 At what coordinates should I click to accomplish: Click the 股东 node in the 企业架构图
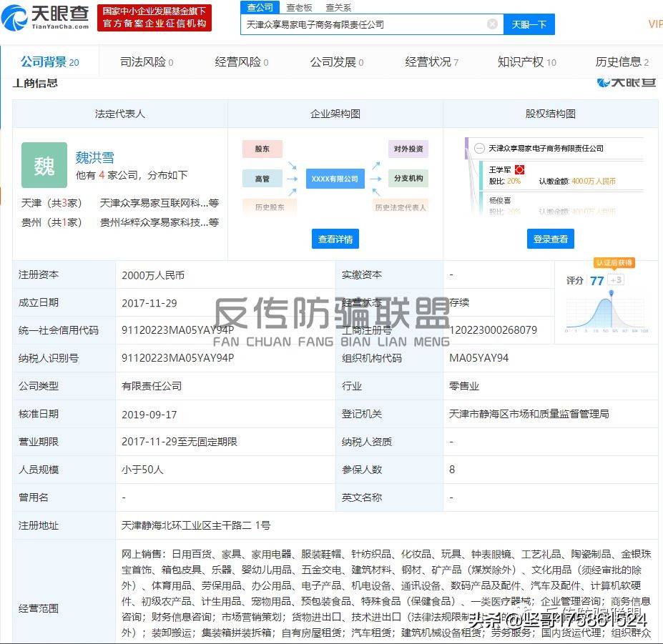(x=262, y=149)
